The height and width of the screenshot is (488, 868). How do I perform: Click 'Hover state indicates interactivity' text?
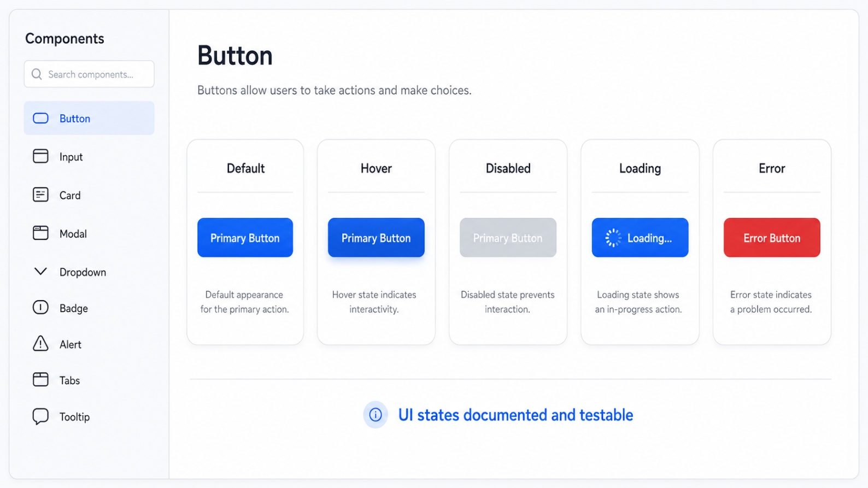374,302
